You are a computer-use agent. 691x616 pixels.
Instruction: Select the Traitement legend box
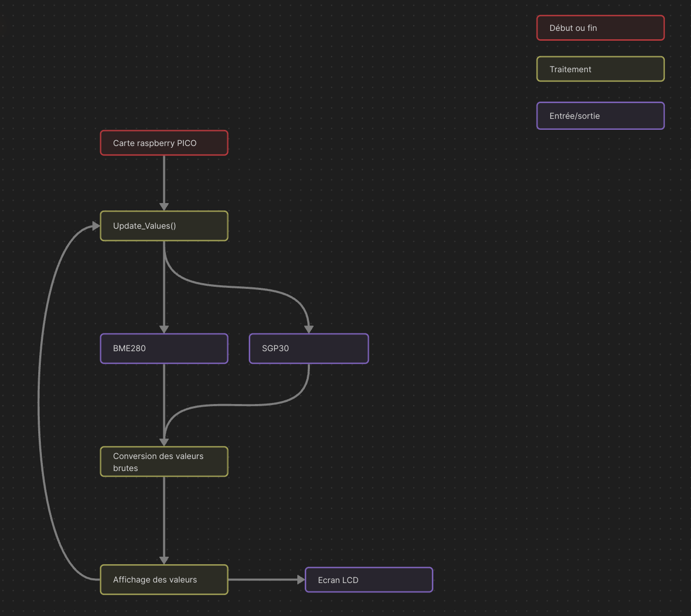pos(600,69)
